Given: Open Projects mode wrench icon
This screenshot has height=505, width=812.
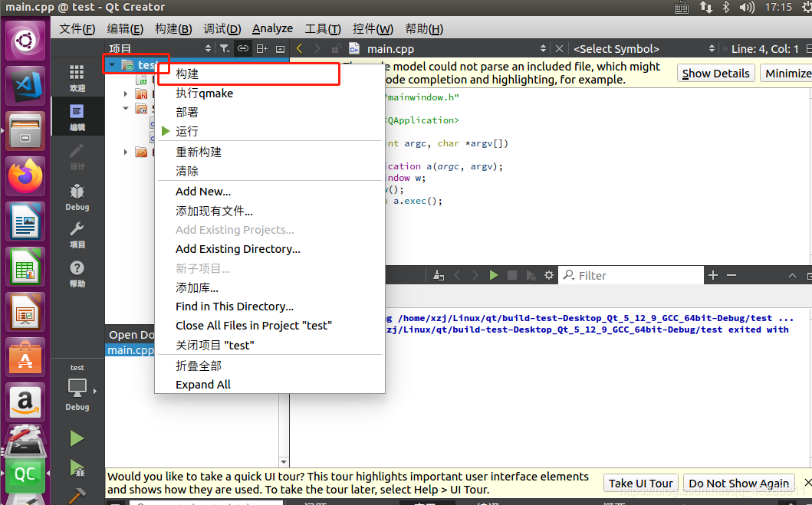Looking at the screenshot, I should click(x=77, y=235).
